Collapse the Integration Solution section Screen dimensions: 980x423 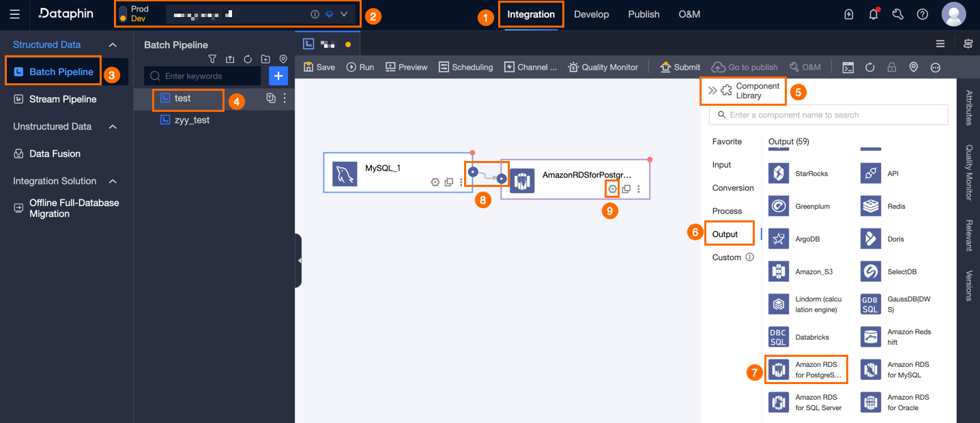[x=113, y=181]
